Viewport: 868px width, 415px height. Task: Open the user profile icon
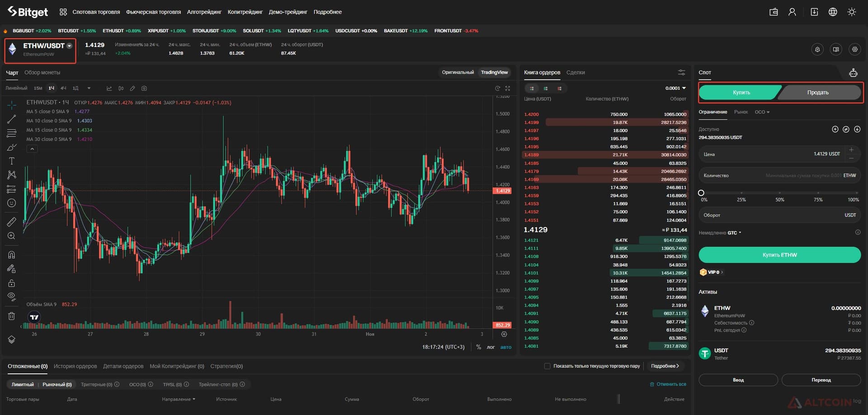pos(792,12)
